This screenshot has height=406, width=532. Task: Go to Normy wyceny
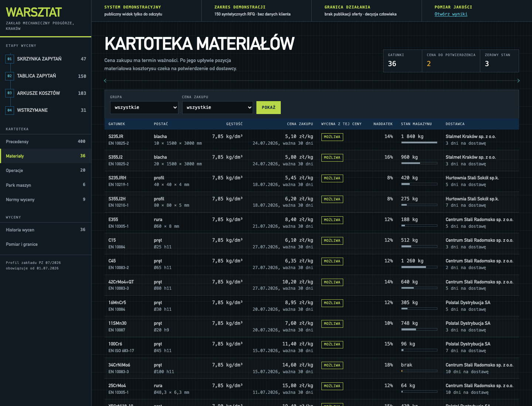(x=45, y=199)
